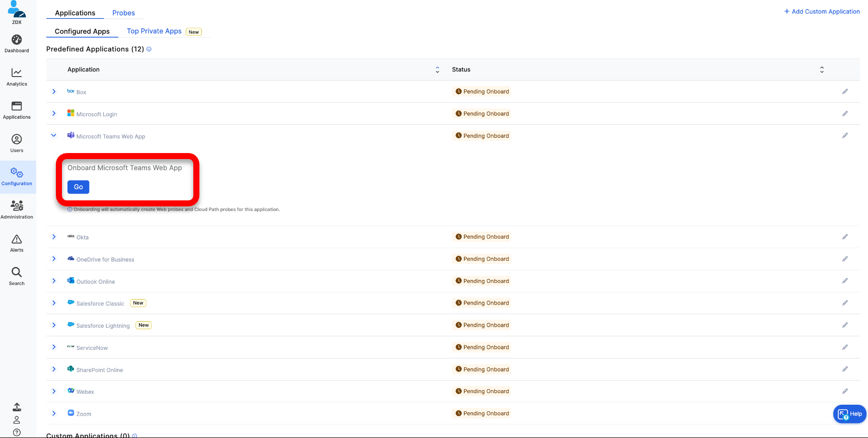Open the user profile icon in the sidebar
This screenshot has width=868, height=438.
[17, 420]
